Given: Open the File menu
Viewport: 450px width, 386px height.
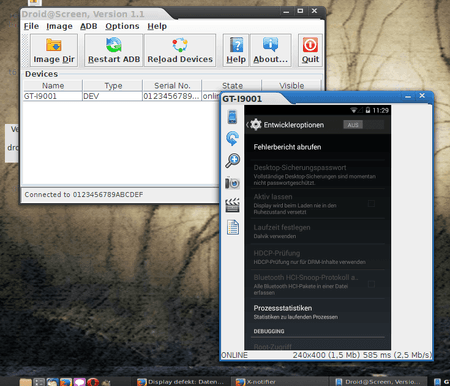Looking at the screenshot, I should point(31,26).
